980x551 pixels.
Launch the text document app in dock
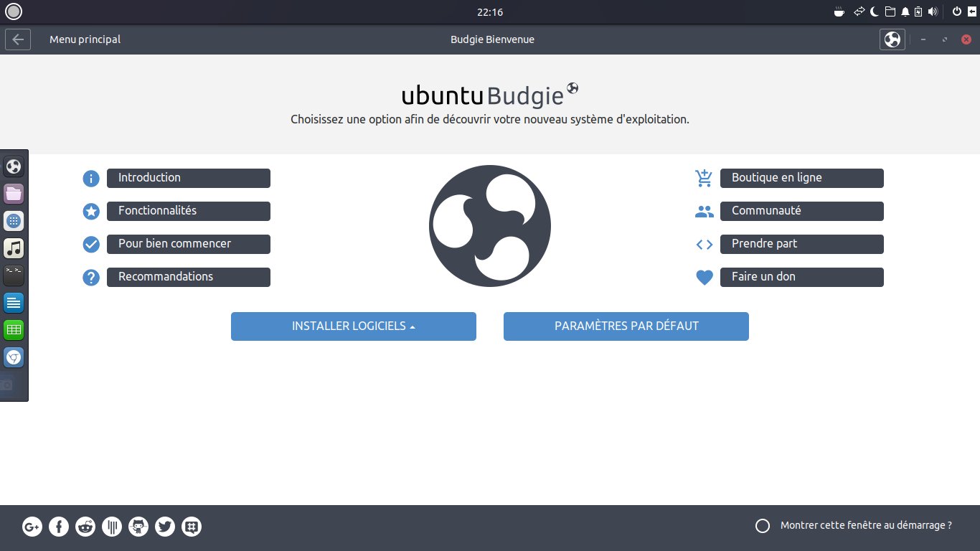click(14, 303)
